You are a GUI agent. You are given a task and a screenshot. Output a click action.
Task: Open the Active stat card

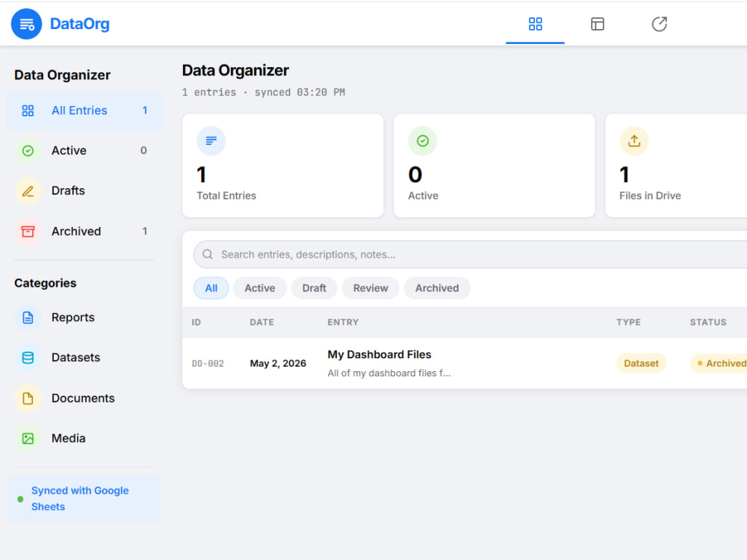495,166
